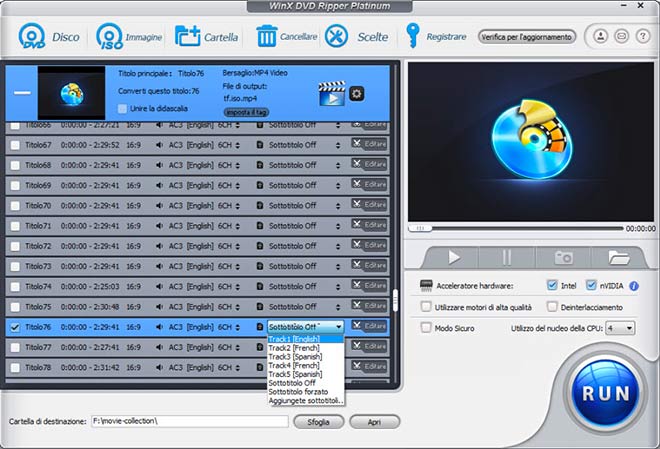Open the subtitle selector on Titolo69
The height and width of the screenshot is (449, 660).
338,186
